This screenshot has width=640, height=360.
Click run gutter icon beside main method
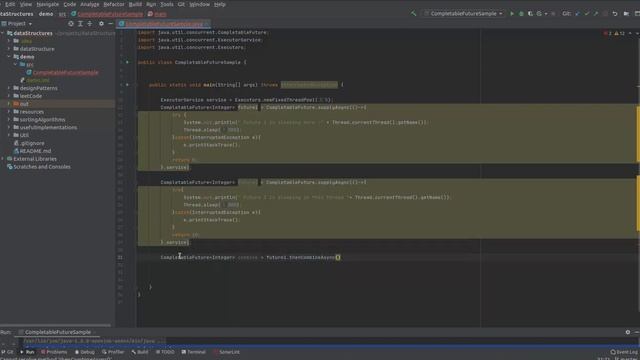[127, 85]
